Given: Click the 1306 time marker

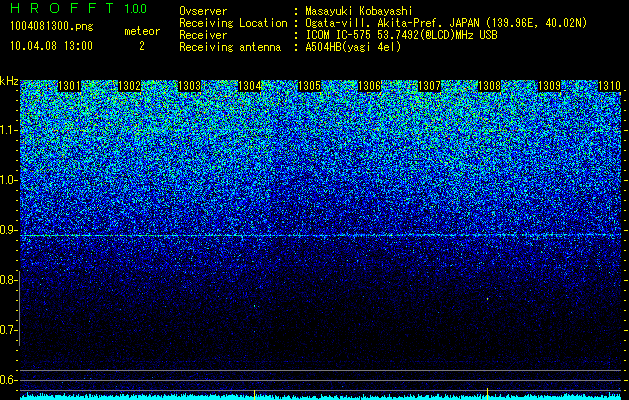Looking at the screenshot, I should 369,86.
